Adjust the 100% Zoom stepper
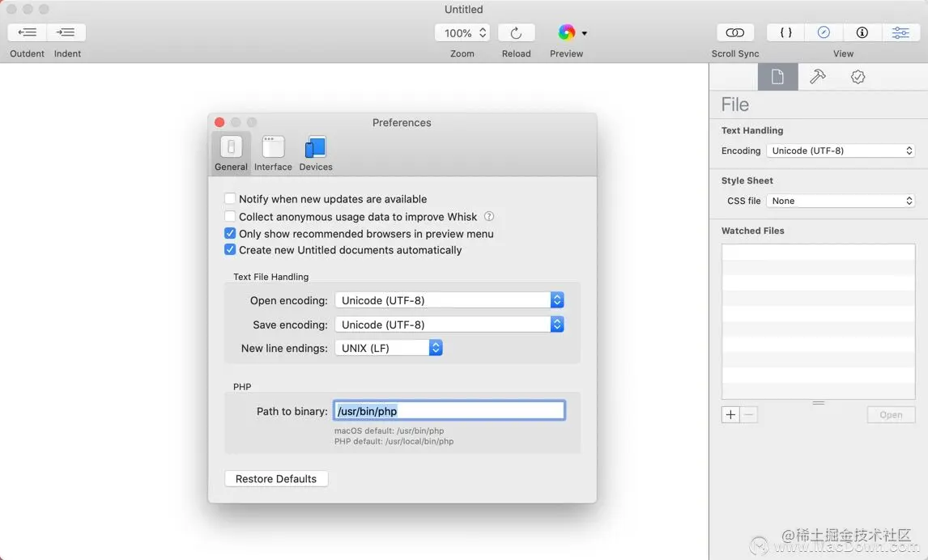This screenshot has height=560, width=928. [483, 32]
